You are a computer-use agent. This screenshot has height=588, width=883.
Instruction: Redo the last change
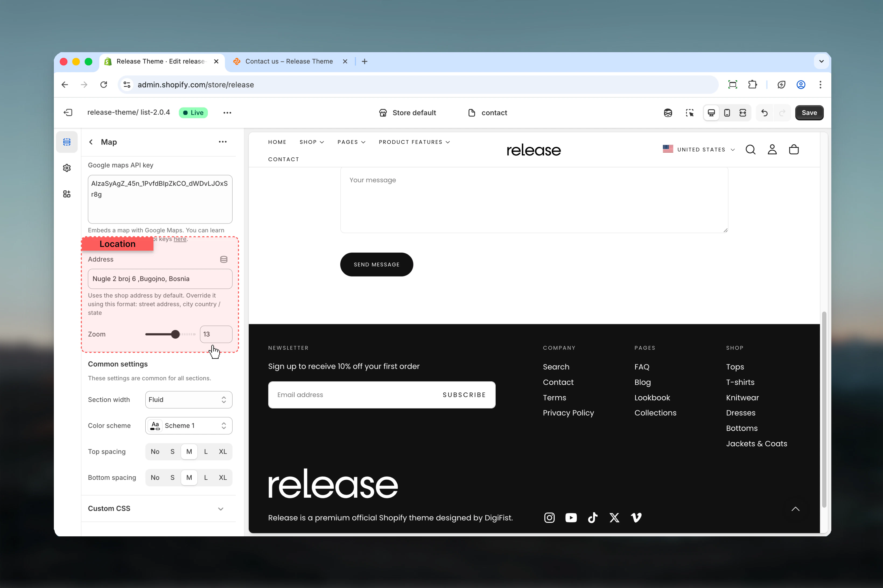point(782,113)
